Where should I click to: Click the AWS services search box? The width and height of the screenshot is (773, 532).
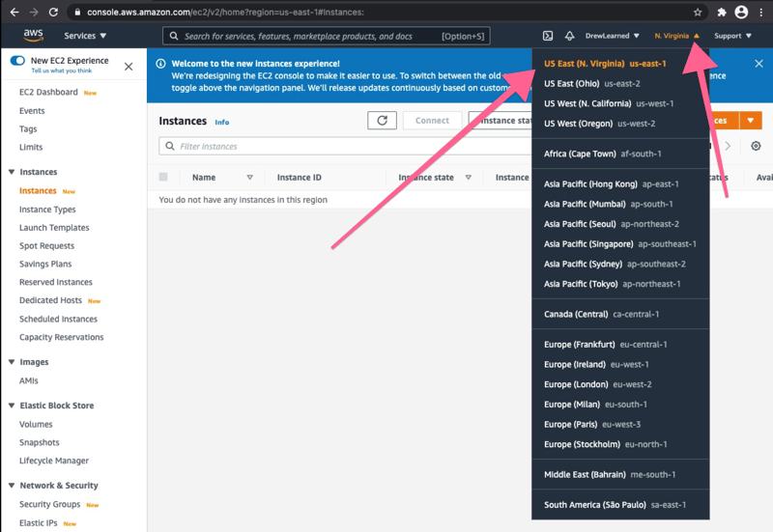pyautogui.click(x=327, y=36)
